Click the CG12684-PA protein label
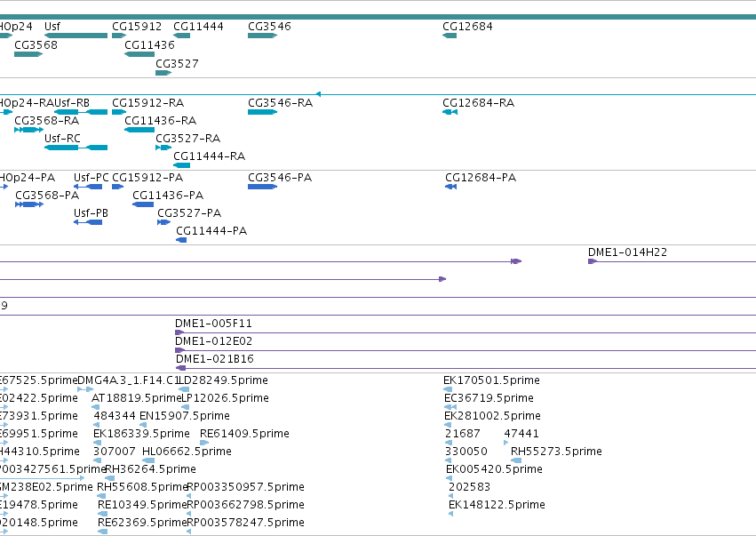The height and width of the screenshot is (536, 756). [x=481, y=178]
